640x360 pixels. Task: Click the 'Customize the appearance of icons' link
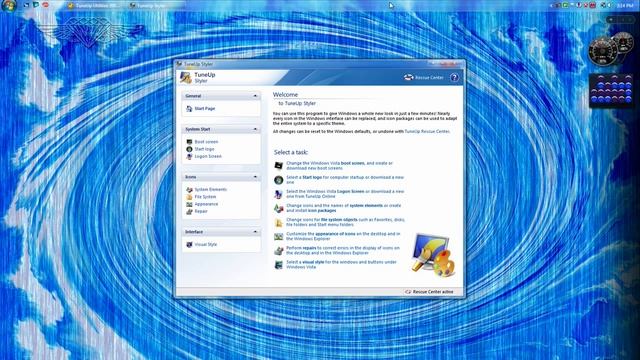(343, 236)
